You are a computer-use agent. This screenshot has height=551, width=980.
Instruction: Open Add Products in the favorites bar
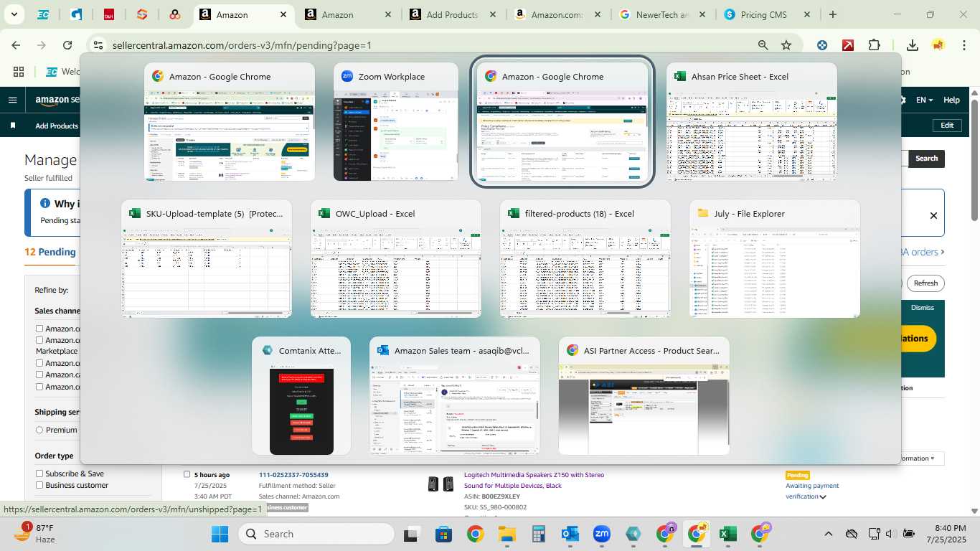[57, 126]
